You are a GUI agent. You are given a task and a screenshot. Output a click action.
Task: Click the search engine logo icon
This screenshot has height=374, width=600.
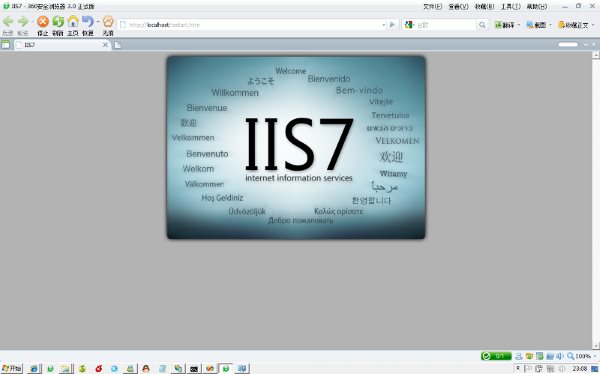click(x=409, y=24)
